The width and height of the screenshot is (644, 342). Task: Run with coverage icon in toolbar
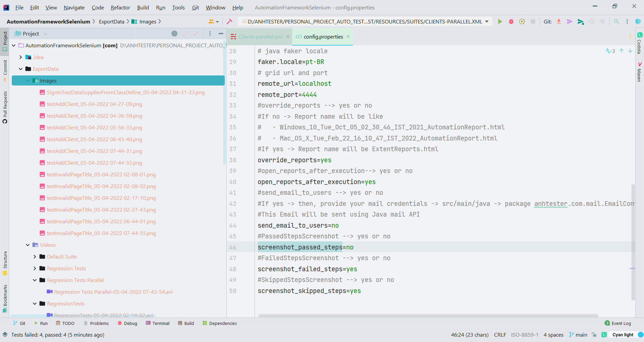522,21
